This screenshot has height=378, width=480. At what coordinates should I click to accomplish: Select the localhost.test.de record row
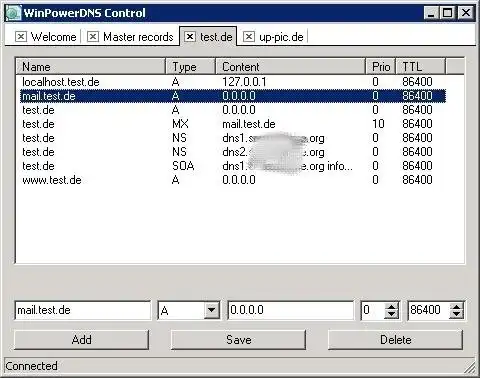point(233,82)
